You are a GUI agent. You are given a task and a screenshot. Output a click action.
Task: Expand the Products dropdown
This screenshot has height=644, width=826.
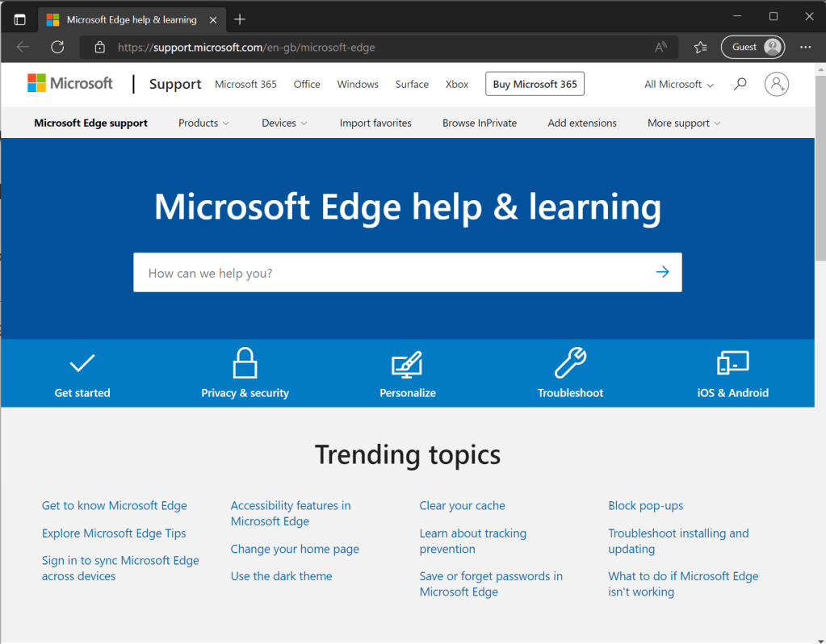click(x=203, y=123)
